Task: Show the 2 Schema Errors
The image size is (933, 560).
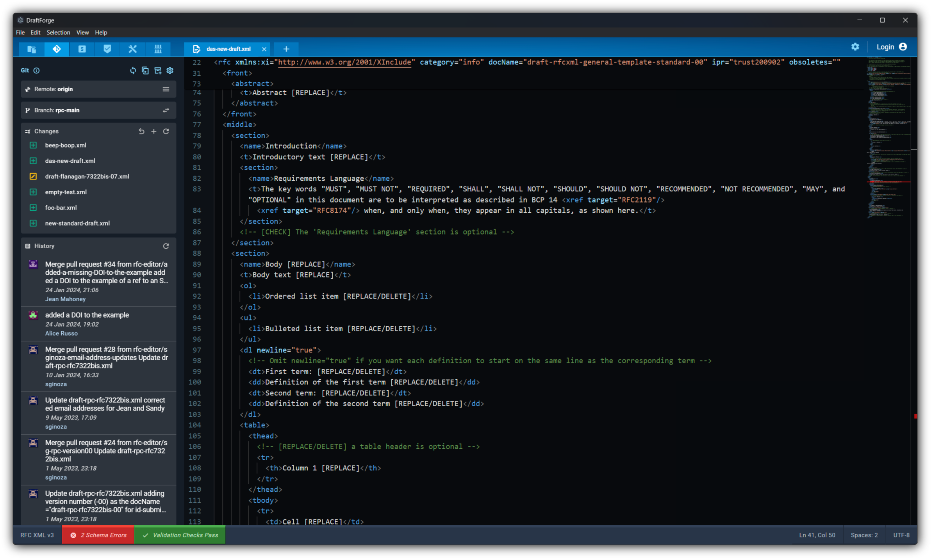Action: coord(98,535)
